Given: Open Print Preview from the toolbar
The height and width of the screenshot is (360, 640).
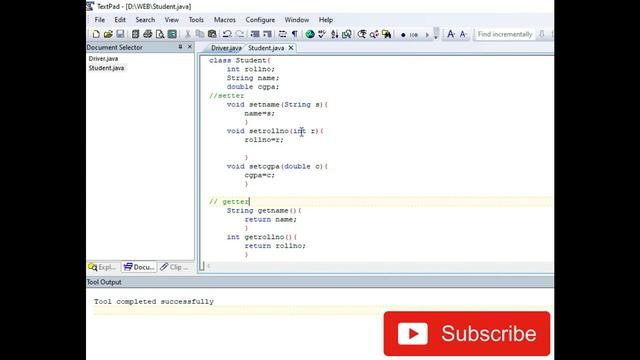Looking at the screenshot, I should 160,34.
